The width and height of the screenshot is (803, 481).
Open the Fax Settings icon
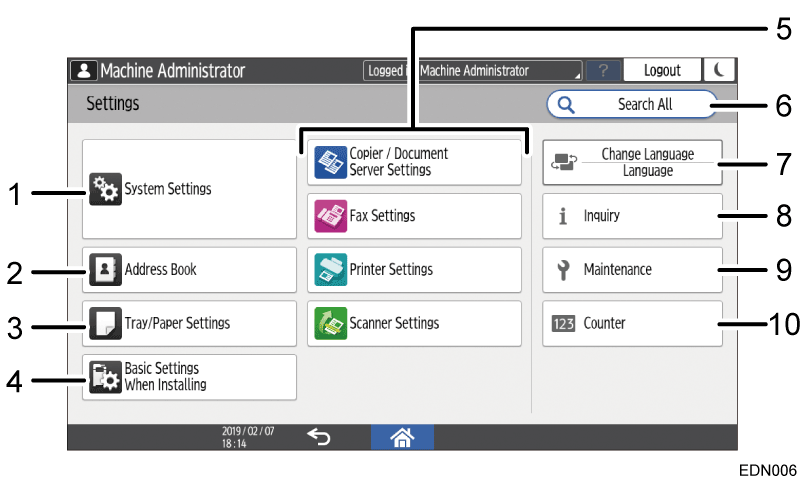(329, 216)
